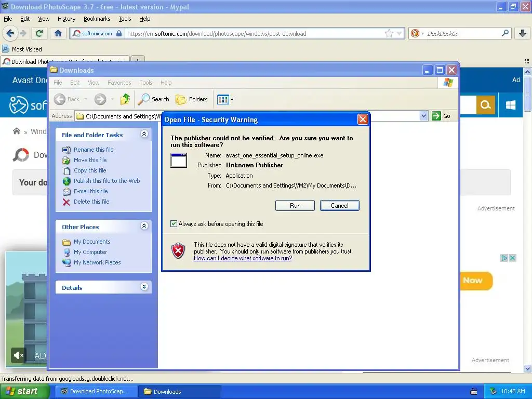This screenshot has height=399, width=532.
Task: Collapse Other Places panel
Action: 144,225
